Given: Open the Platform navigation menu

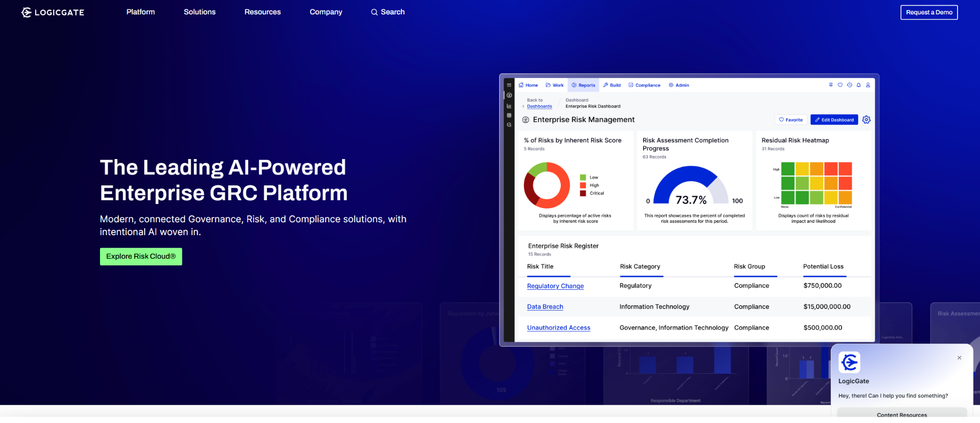Looking at the screenshot, I should 140,12.
